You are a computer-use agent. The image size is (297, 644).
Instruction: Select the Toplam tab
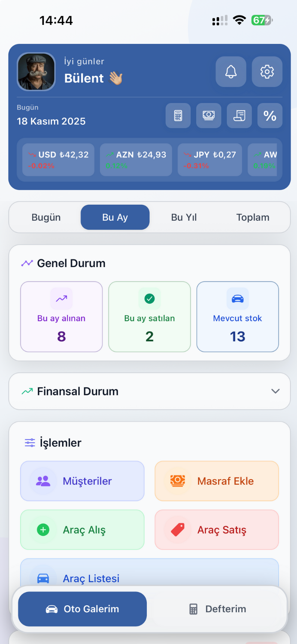tap(253, 217)
